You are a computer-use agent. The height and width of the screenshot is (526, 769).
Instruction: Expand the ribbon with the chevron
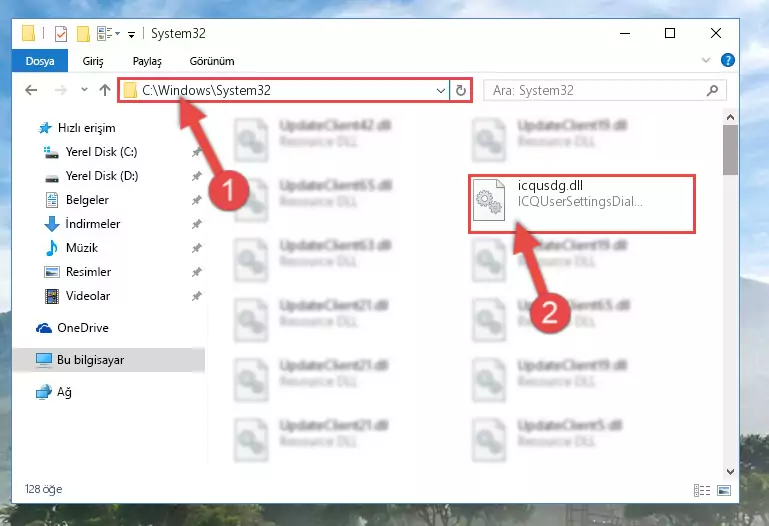(706, 60)
